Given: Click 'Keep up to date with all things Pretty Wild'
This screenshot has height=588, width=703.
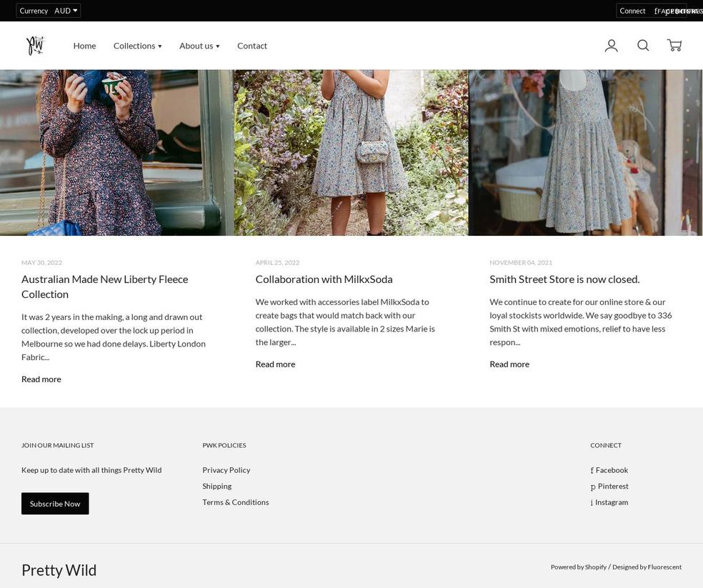Looking at the screenshot, I should coord(91,470).
